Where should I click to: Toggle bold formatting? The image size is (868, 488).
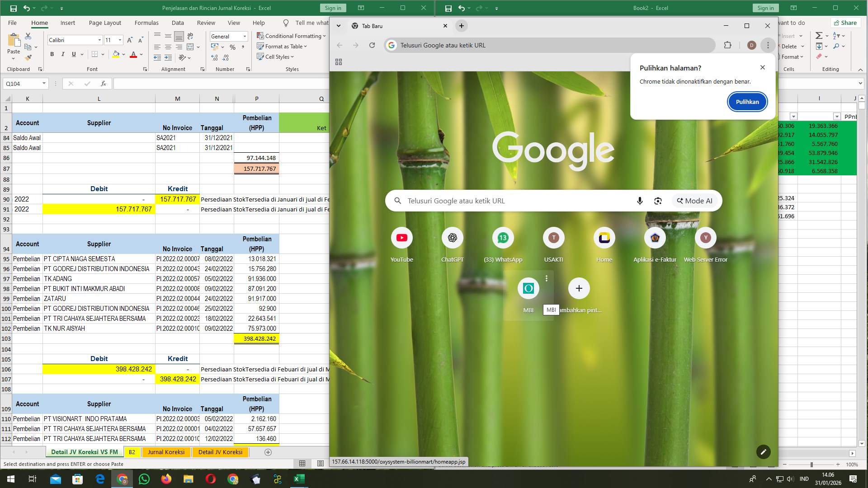click(x=52, y=54)
